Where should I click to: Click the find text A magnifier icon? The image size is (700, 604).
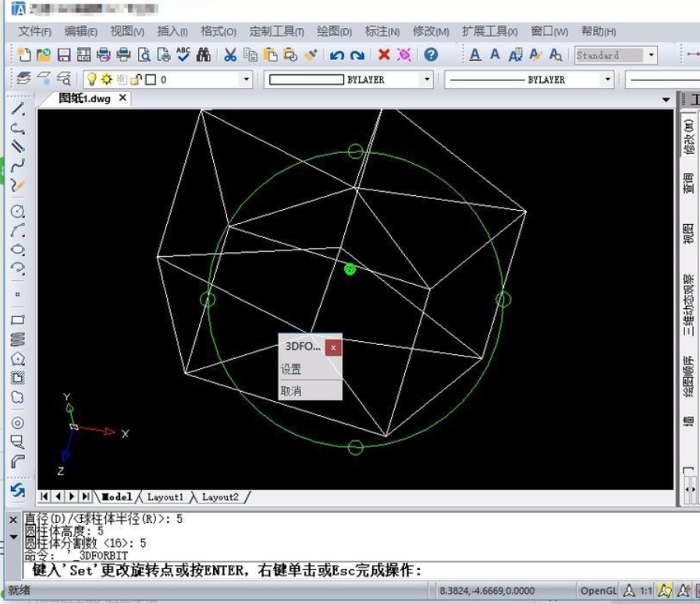556,55
